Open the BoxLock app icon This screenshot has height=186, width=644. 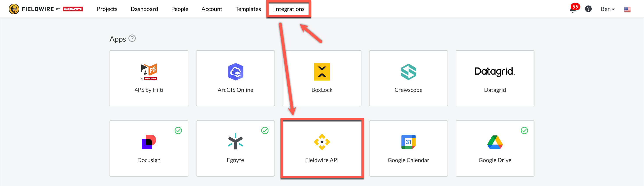pyautogui.click(x=322, y=72)
